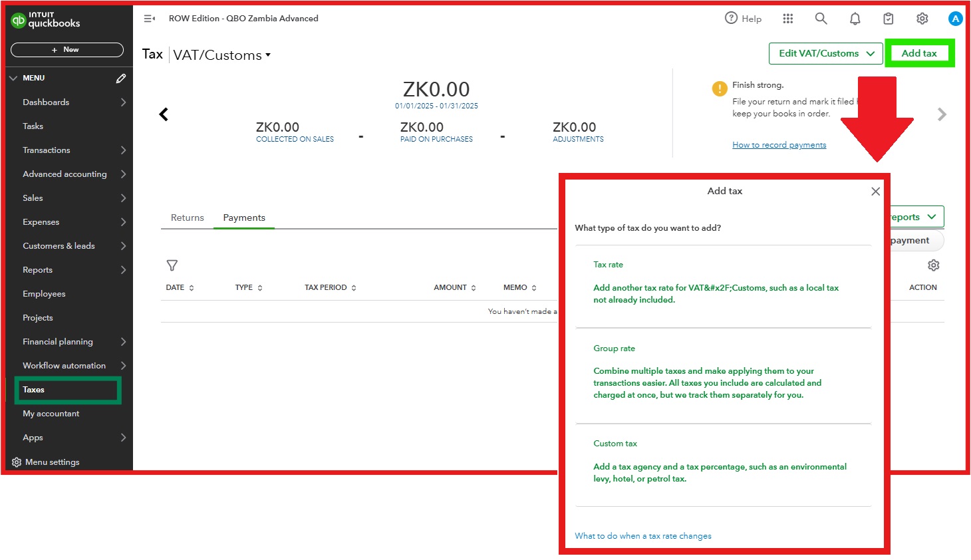The width and height of the screenshot is (971, 560).
Task: Expand the Sales menu
Action: 124,198
